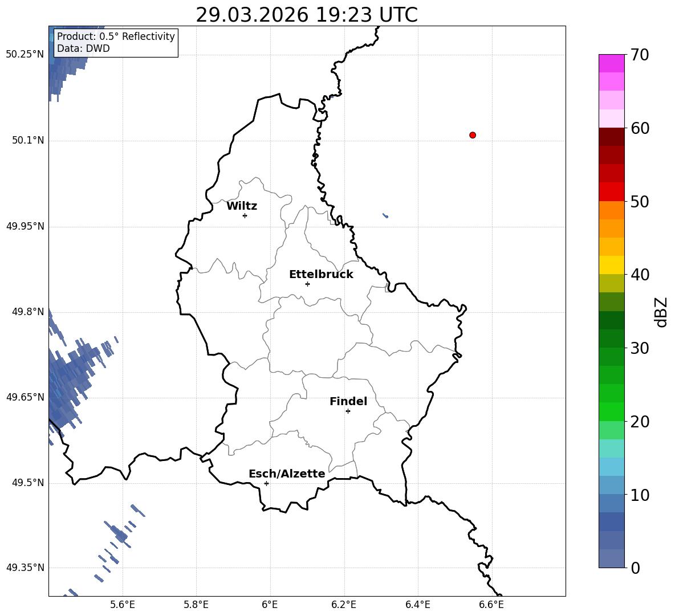675x616 pixels.
Task: Click the small blue radar echo near 6.3°E
Action: [386, 215]
